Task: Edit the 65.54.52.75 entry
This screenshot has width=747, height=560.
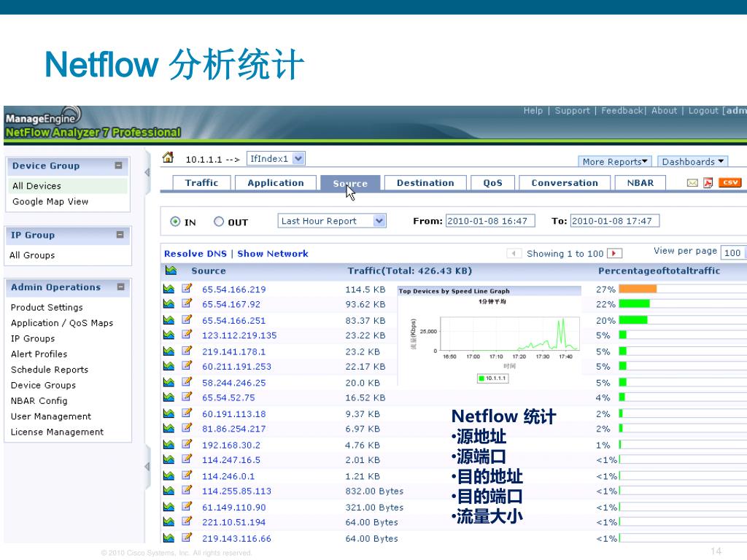Action: 187,396
